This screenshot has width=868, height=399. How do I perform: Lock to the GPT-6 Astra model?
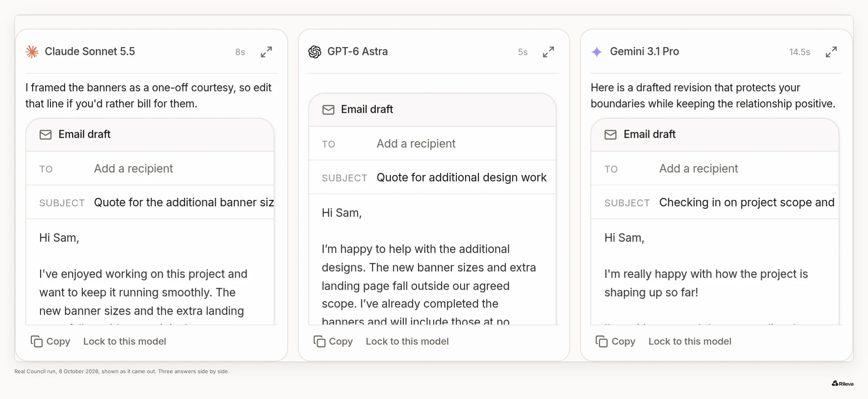point(407,341)
